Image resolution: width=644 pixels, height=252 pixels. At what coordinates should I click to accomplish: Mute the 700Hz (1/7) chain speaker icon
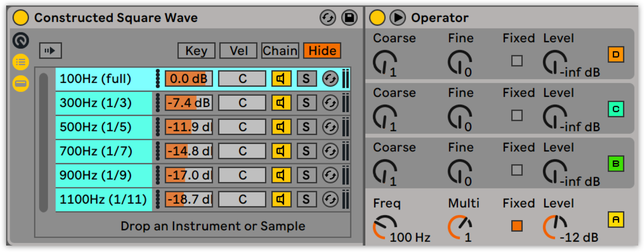281,151
